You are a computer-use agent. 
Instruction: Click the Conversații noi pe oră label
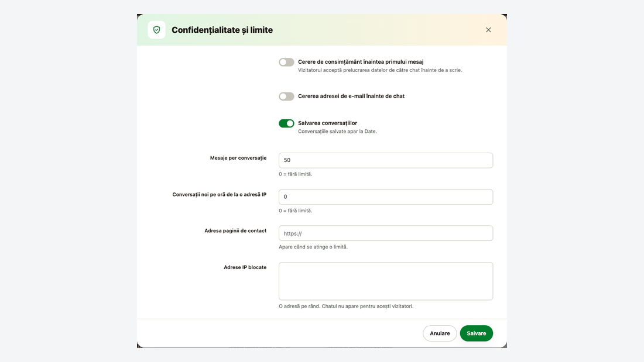coord(220,195)
